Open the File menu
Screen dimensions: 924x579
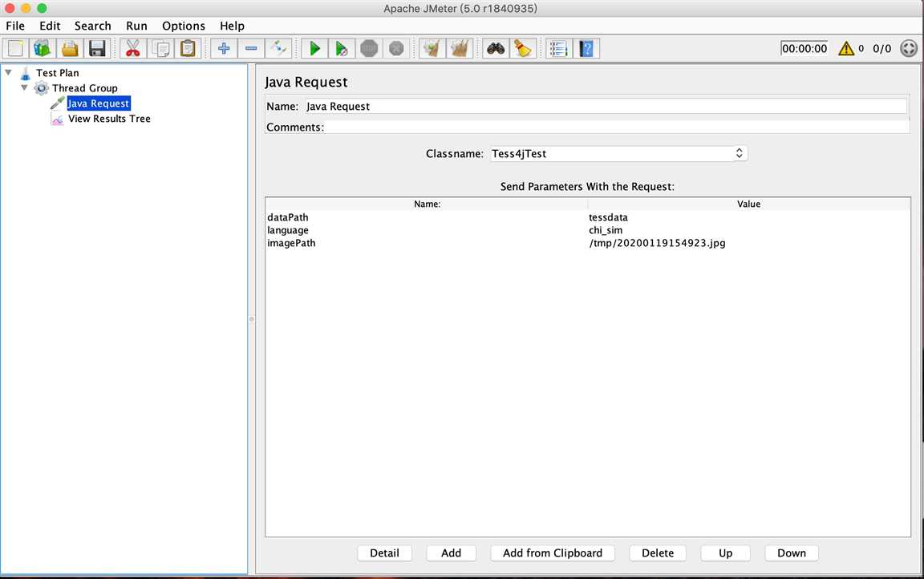tap(15, 26)
